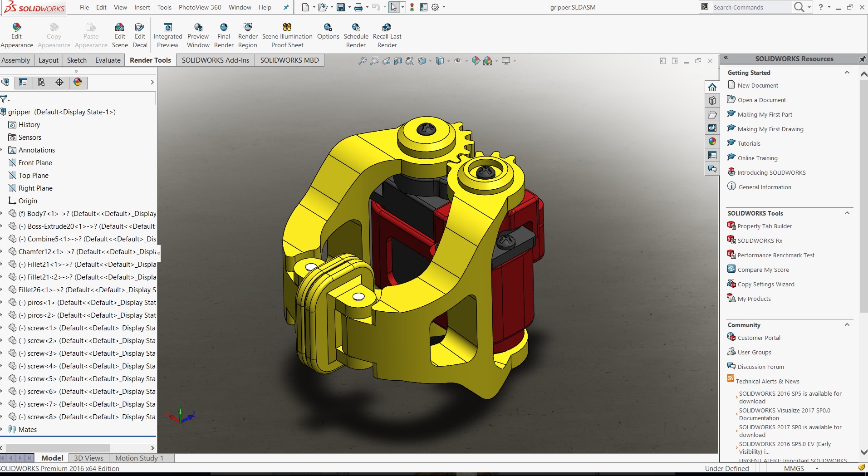Select the Edit Decal tool
The width and height of the screenshot is (868, 476).
[x=140, y=35]
